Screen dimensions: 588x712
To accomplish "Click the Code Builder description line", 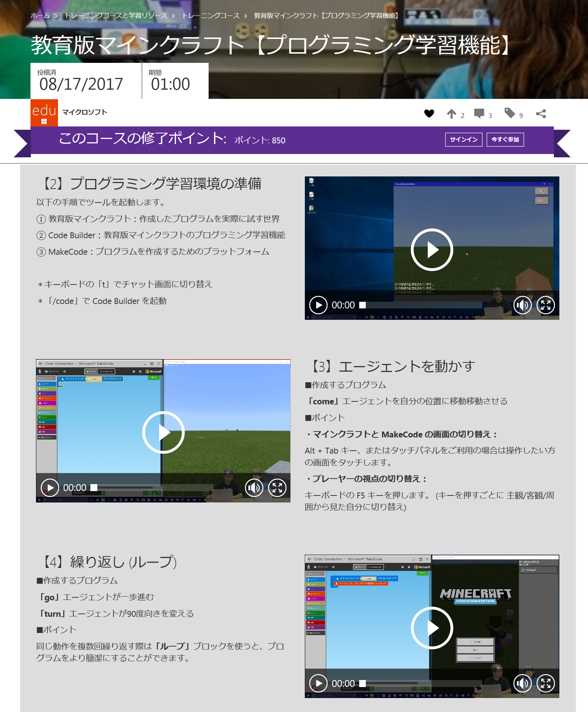I will coord(161,235).
